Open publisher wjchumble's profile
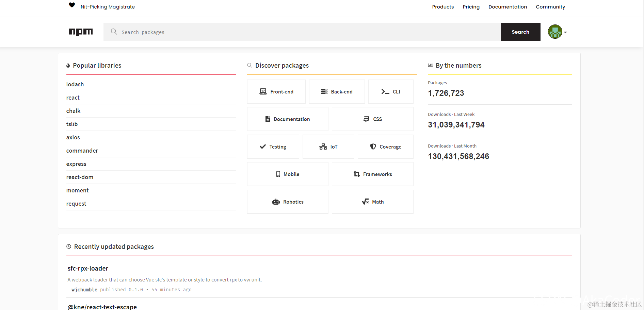 pyautogui.click(x=84, y=290)
